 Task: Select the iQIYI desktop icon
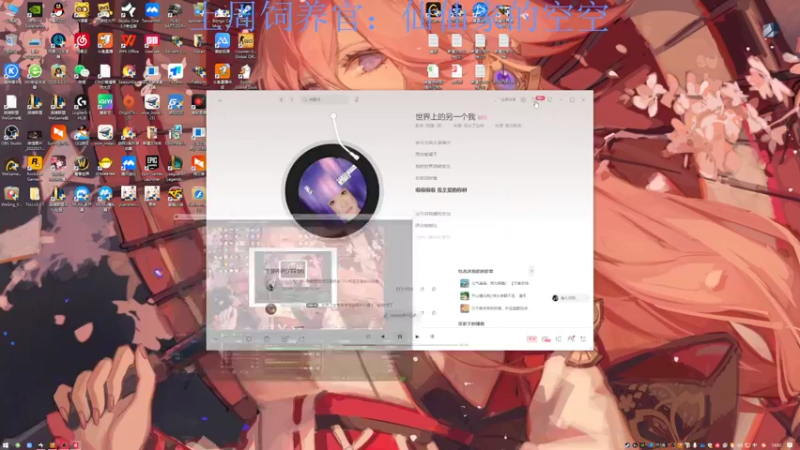click(x=105, y=105)
